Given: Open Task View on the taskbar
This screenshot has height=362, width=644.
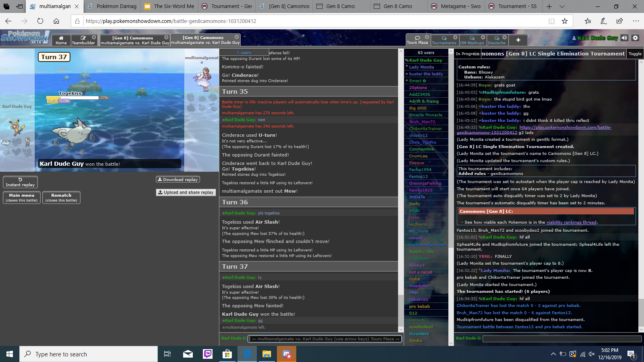Looking at the screenshot, I should (x=167, y=354).
